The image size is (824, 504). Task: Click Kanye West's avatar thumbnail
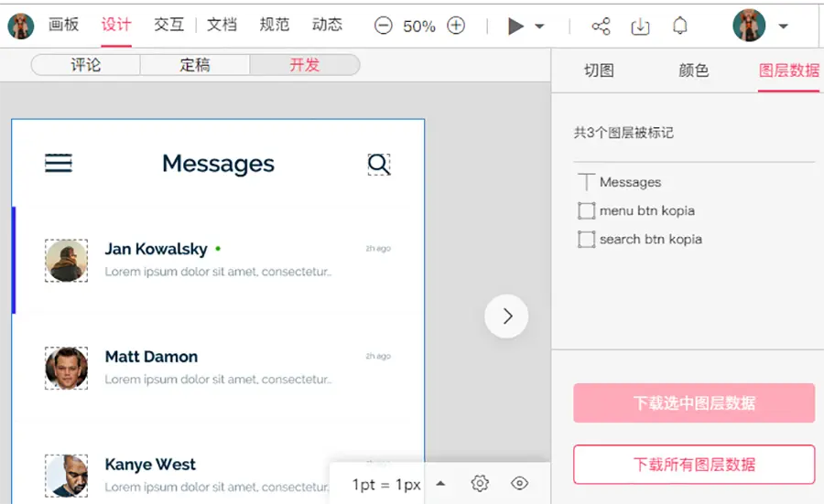66,476
